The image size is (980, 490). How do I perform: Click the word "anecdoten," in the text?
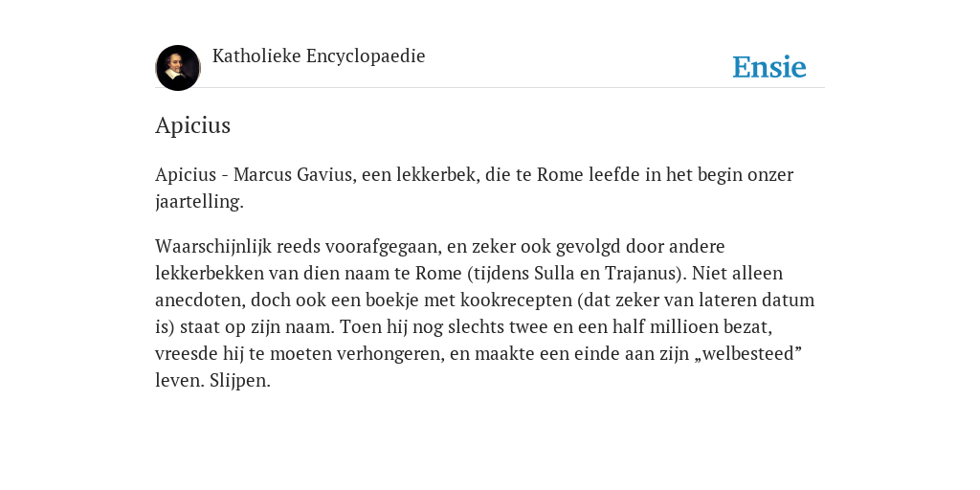[x=201, y=300]
